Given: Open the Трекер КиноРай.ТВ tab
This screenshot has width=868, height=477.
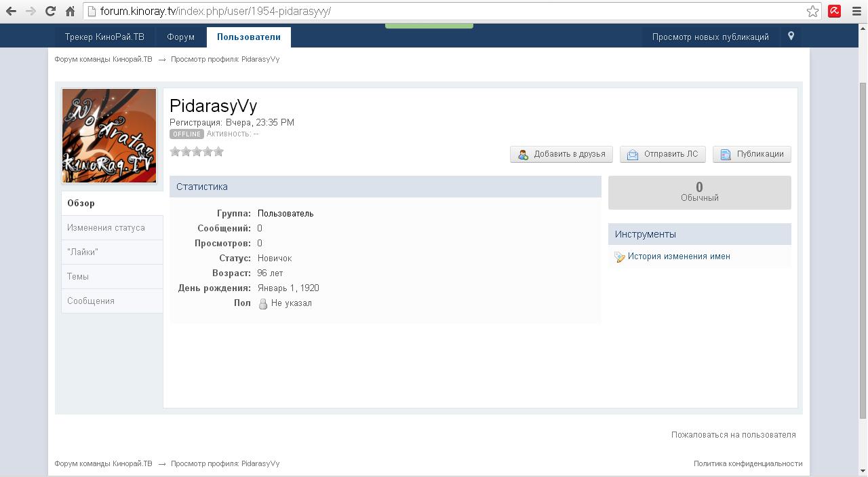Looking at the screenshot, I should tap(104, 37).
